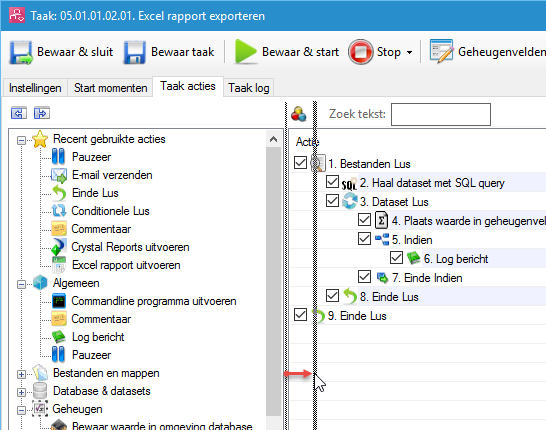546x430 pixels.
Task: Uncheck the Haal dataset met SQL query checkbox
Action: pyautogui.click(x=332, y=182)
